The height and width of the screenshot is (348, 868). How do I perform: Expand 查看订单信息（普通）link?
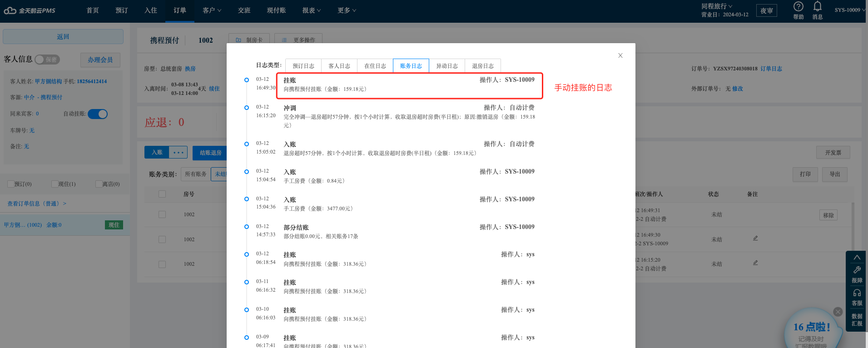click(37, 204)
